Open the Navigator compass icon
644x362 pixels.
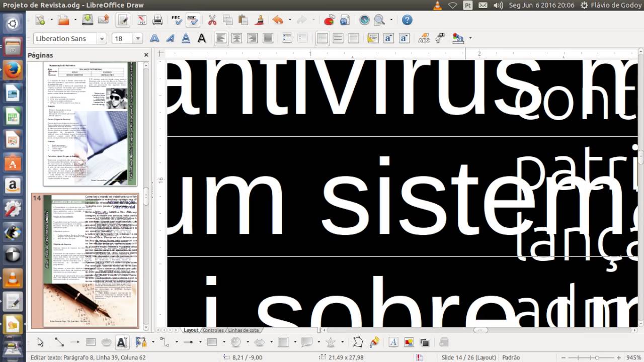[x=364, y=20]
